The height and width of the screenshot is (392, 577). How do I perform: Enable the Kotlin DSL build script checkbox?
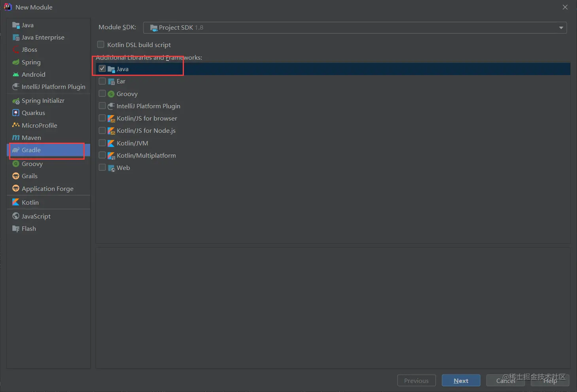point(101,45)
